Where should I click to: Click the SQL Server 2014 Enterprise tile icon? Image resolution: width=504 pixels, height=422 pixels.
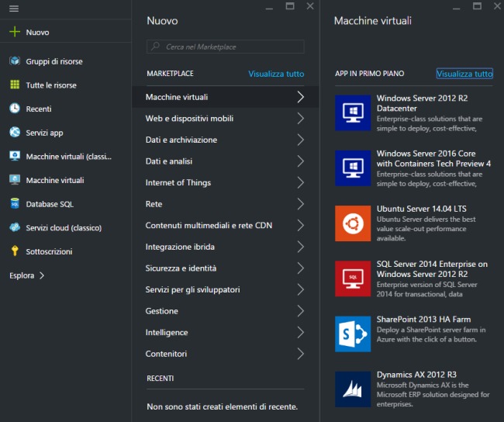point(353,278)
